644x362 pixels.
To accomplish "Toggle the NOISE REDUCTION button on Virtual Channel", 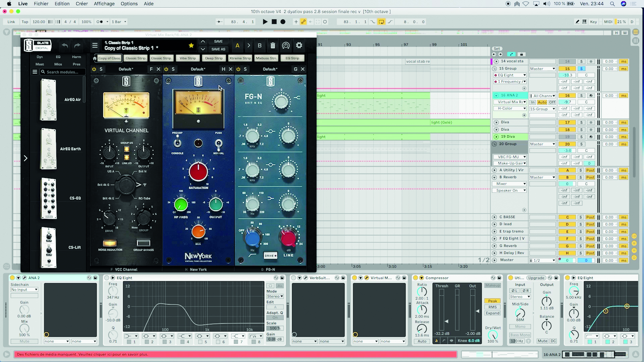I will [x=110, y=243].
